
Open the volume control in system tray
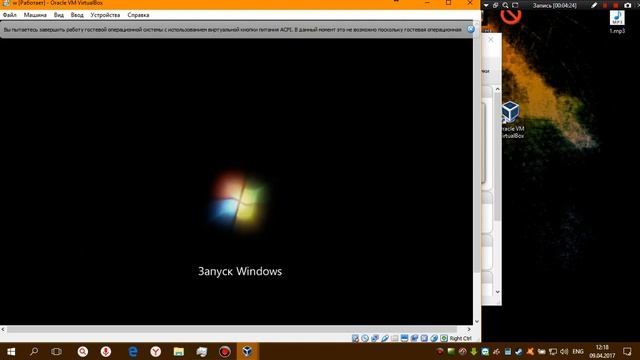[x=564, y=351]
